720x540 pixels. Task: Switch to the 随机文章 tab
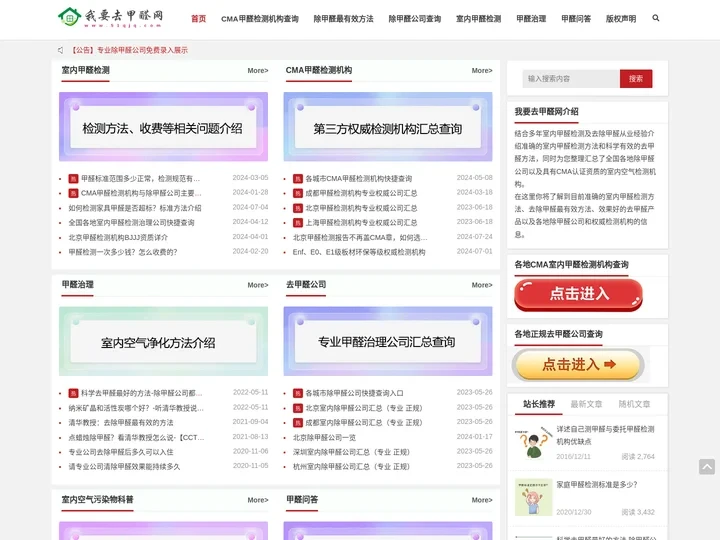634,404
